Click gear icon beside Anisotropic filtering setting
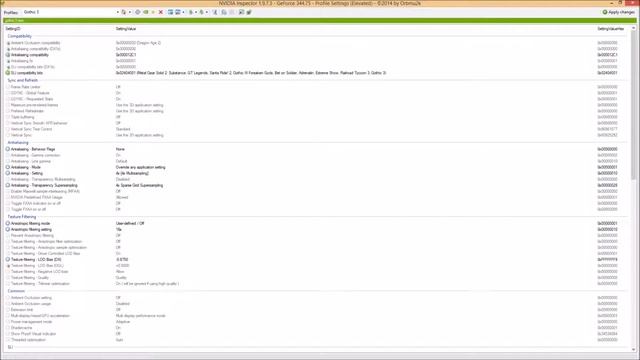Image resolution: width=640 pixels, height=360 pixels. coord(8,230)
